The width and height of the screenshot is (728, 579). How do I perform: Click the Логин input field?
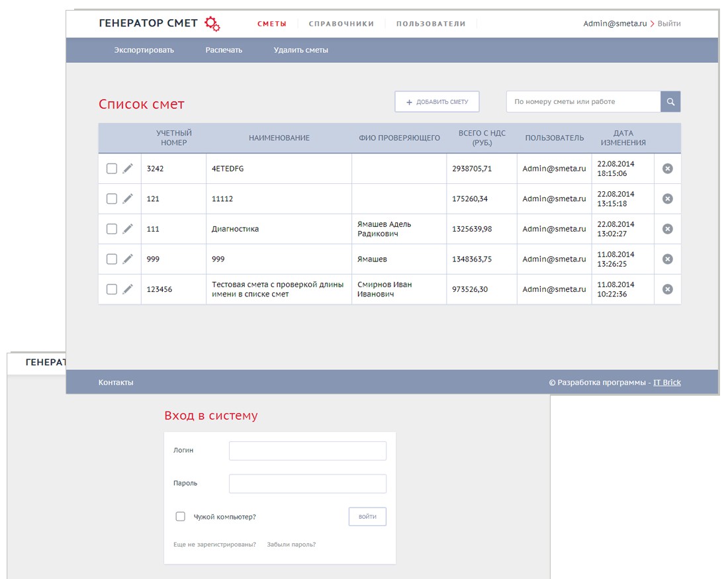point(307,451)
